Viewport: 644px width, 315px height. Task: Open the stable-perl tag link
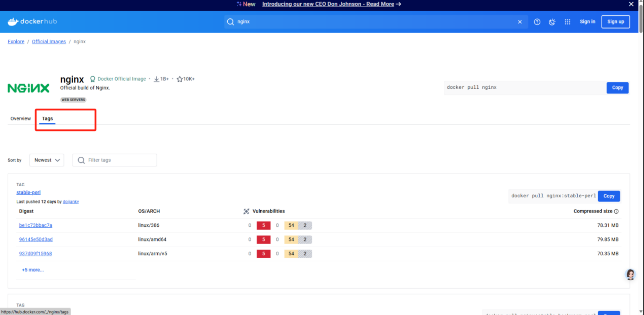[x=28, y=193]
